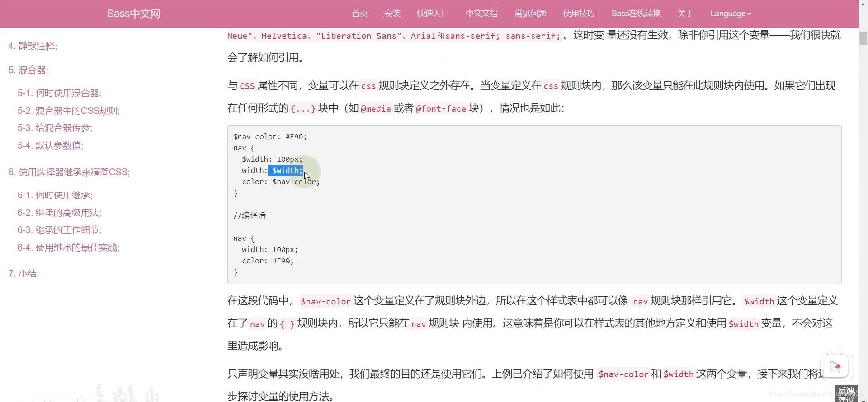This screenshot has height=402, width=868.
Task: Open the 关于 nav item
Action: pyautogui.click(x=685, y=14)
